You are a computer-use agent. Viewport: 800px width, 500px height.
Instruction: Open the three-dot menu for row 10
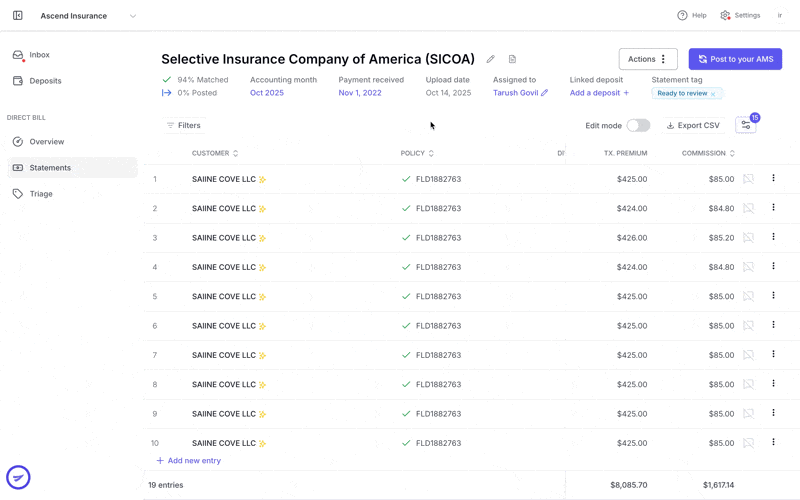[x=773, y=442]
